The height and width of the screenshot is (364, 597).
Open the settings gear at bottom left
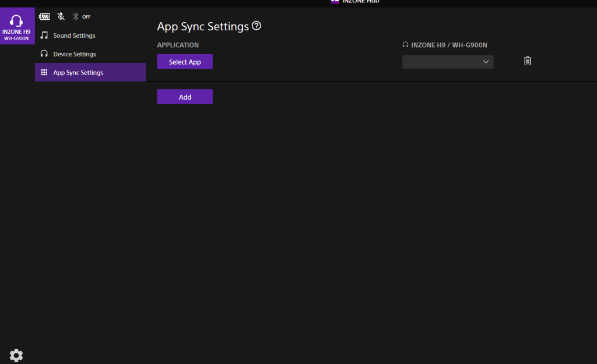16,355
